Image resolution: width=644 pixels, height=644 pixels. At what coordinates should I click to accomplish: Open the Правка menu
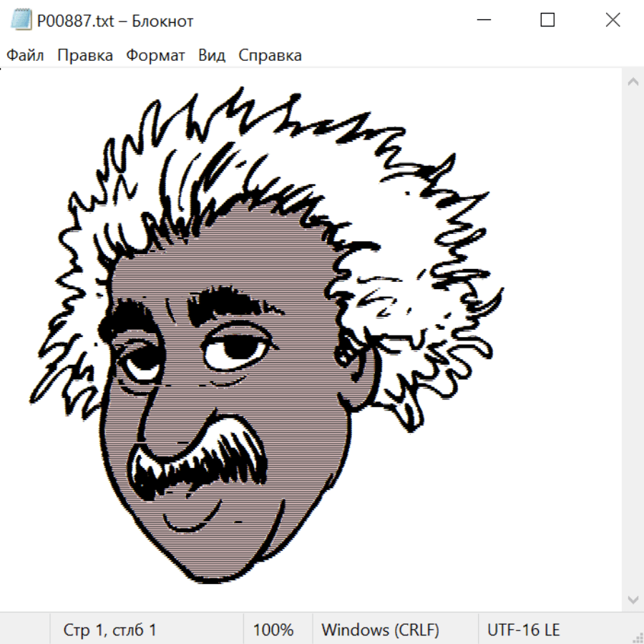click(x=85, y=56)
